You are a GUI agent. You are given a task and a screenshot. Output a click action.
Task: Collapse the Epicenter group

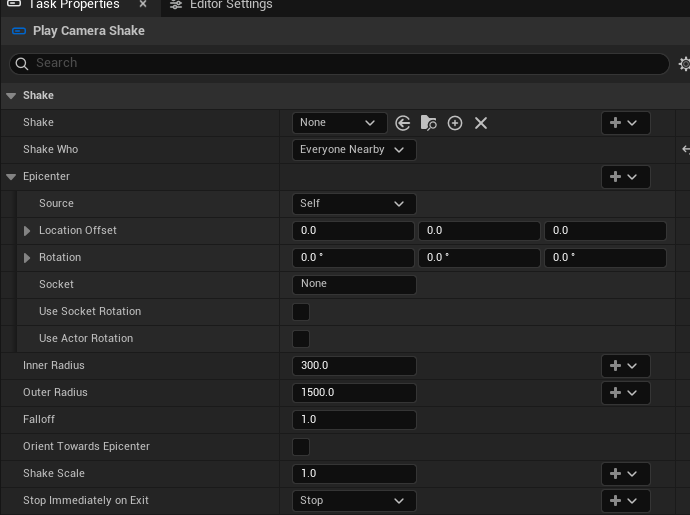tap(11, 177)
